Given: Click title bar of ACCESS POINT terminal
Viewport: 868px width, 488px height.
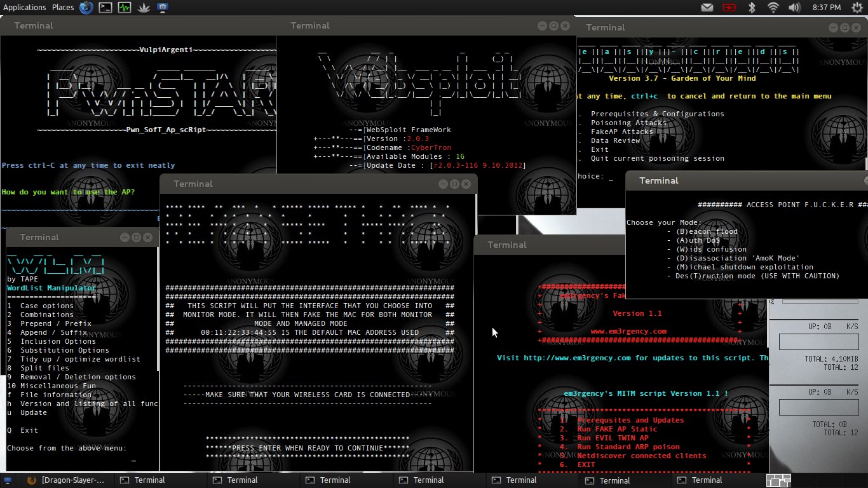Looking at the screenshot, I should pyautogui.click(x=747, y=180).
